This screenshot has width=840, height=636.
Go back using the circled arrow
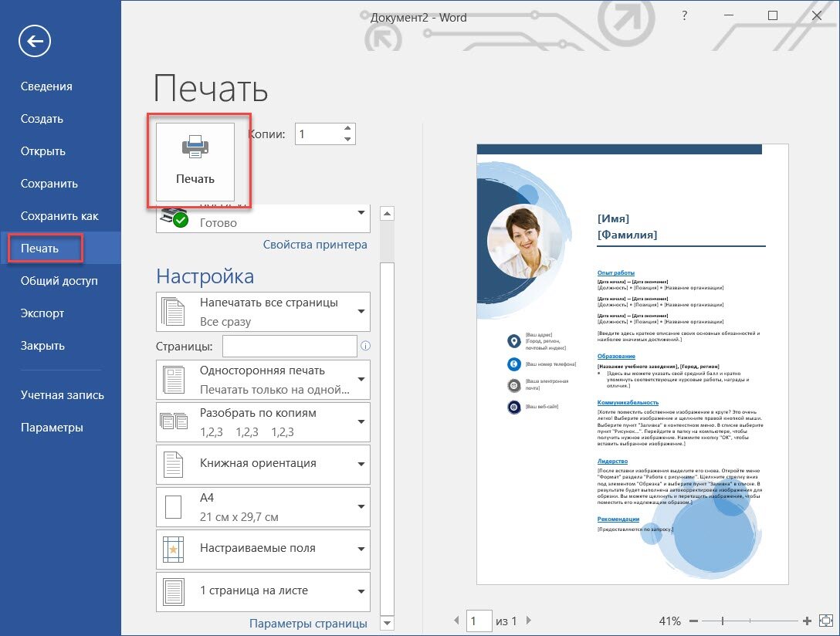(35, 41)
